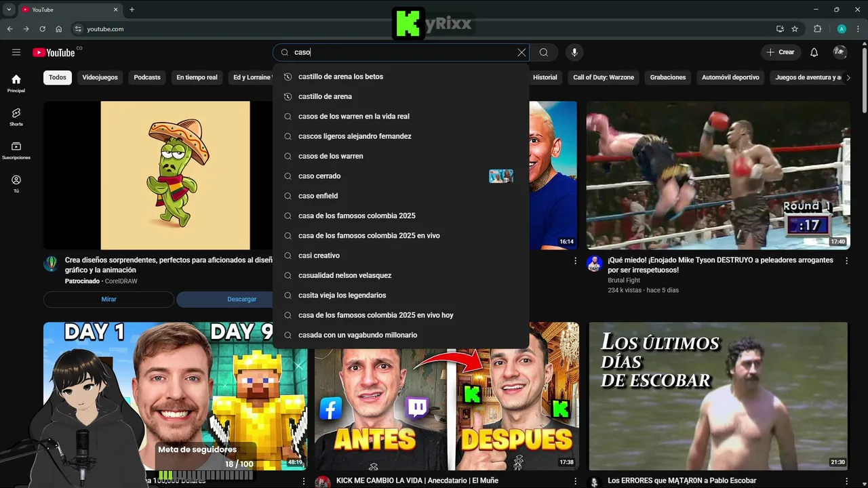The width and height of the screenshot is (868, 488).
Task: Click Descargar on the ad
Action: (225, 299)
